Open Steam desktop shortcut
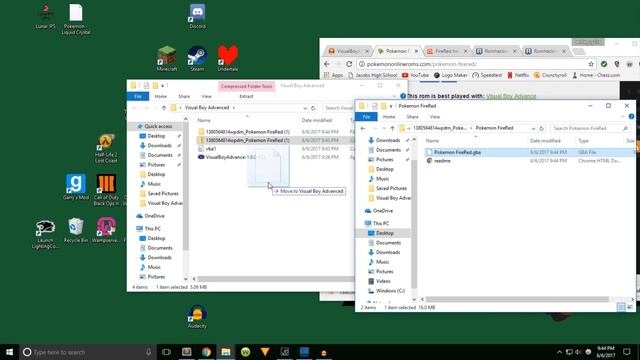 (197, 58)
